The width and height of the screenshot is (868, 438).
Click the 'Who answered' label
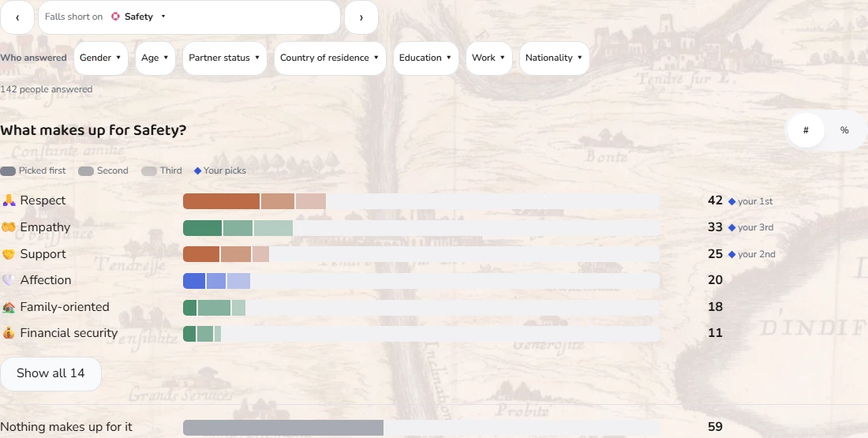33,58
